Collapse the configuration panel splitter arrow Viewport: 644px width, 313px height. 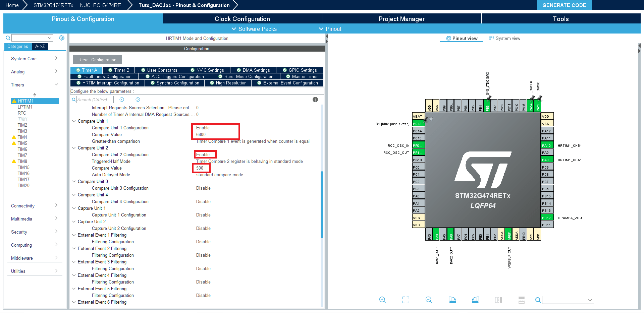click(x=326, y=37)
